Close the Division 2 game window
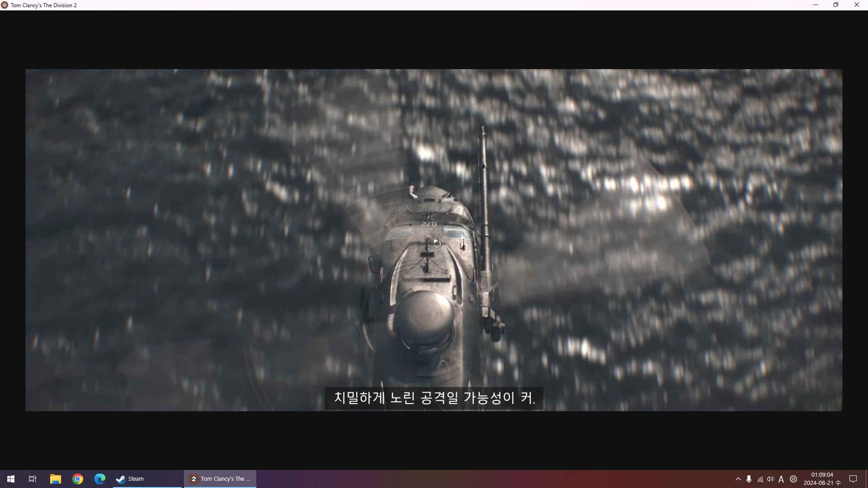 coord(856,5)
